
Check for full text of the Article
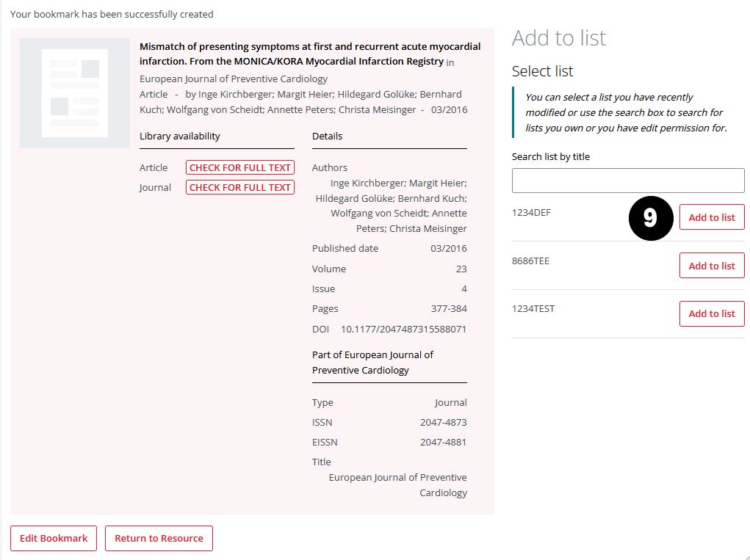[239, 167]
